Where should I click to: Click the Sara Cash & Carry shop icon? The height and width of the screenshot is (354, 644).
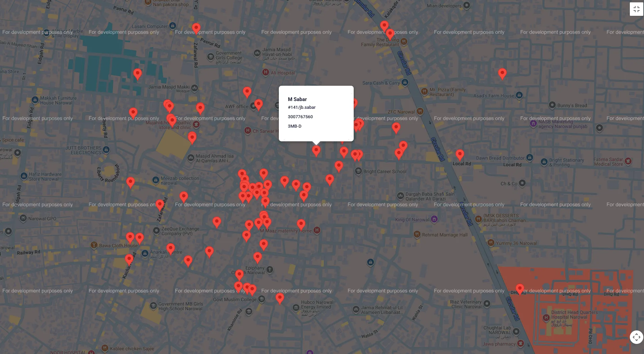tap(405, 82)
